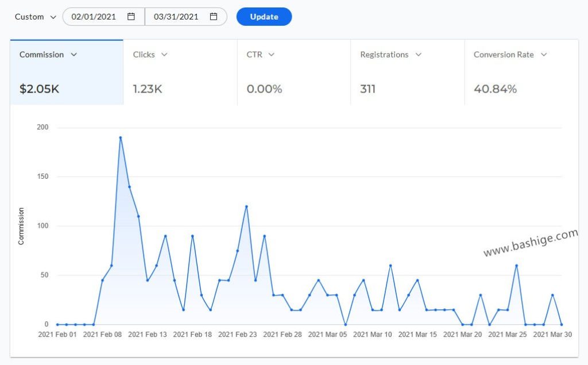Click the start date calendar icon

pos(131,17)
